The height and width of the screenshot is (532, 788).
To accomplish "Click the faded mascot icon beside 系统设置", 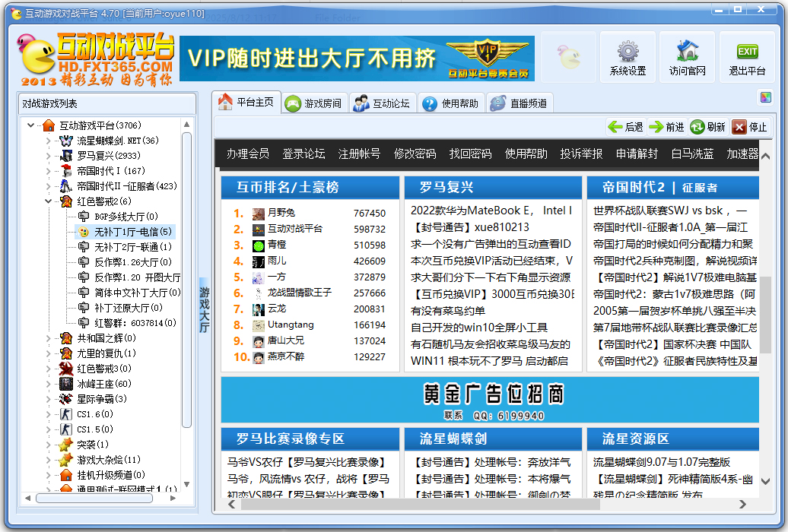I will 568,56.
